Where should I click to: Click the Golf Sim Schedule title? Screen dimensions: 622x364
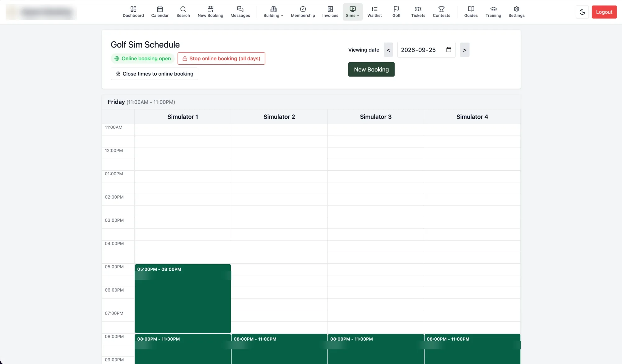click(145, 44)
